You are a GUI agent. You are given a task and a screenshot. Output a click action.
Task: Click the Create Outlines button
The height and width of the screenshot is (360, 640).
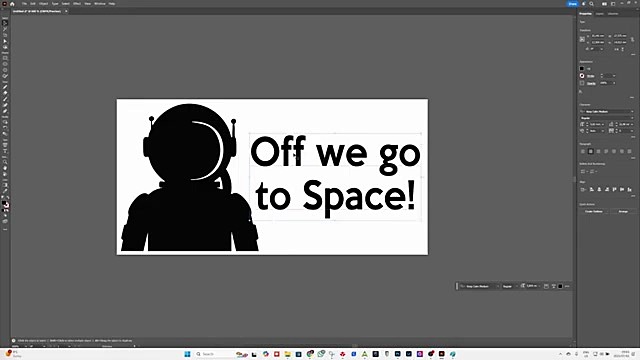tap(594, 211)
